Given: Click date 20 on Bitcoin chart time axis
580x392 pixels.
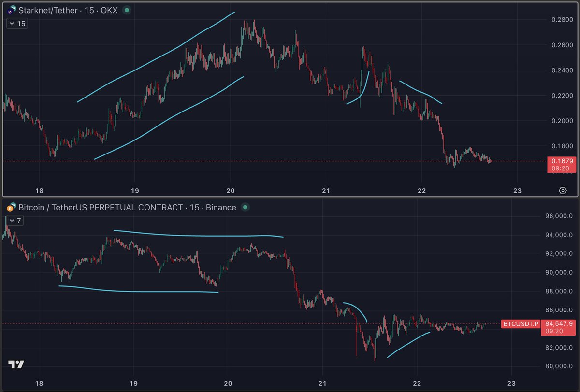Looking at the screenshot, I should point(227,384).
